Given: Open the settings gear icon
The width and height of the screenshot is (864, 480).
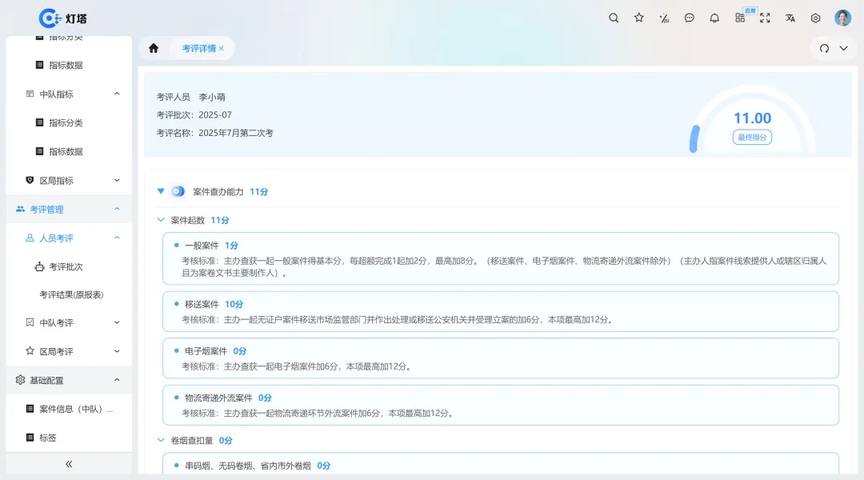Looking at the screenshot, I should pyautogui.click(x=815, y=18).
